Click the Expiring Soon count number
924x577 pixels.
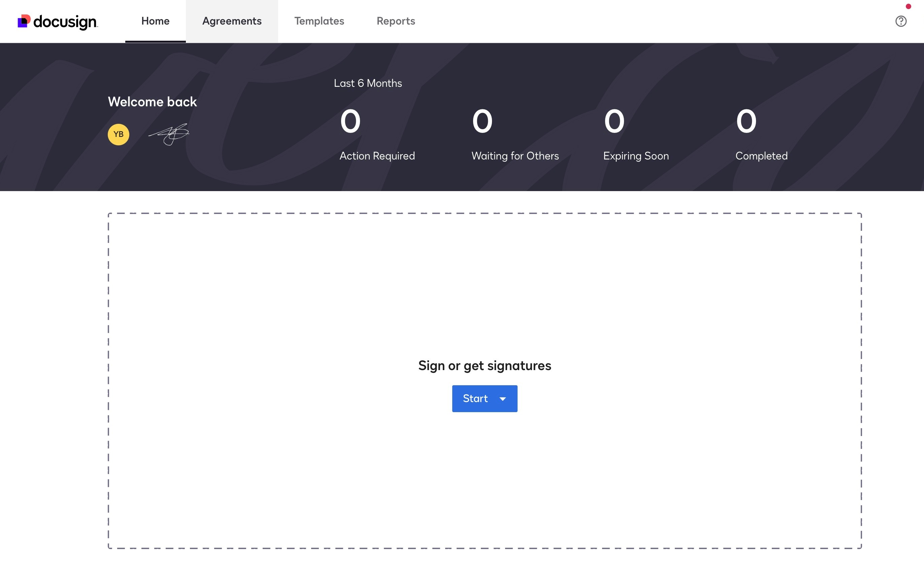click(614, 121)
